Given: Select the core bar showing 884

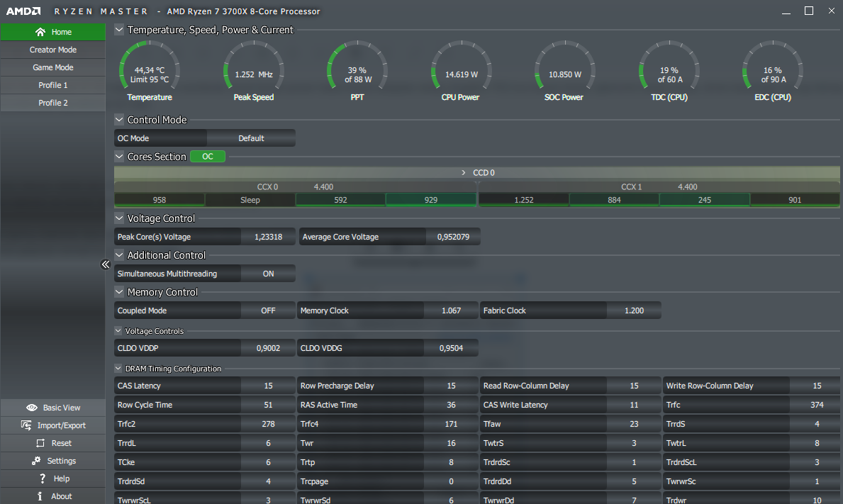Looking at the screenshot, I should tap(614, 200).
